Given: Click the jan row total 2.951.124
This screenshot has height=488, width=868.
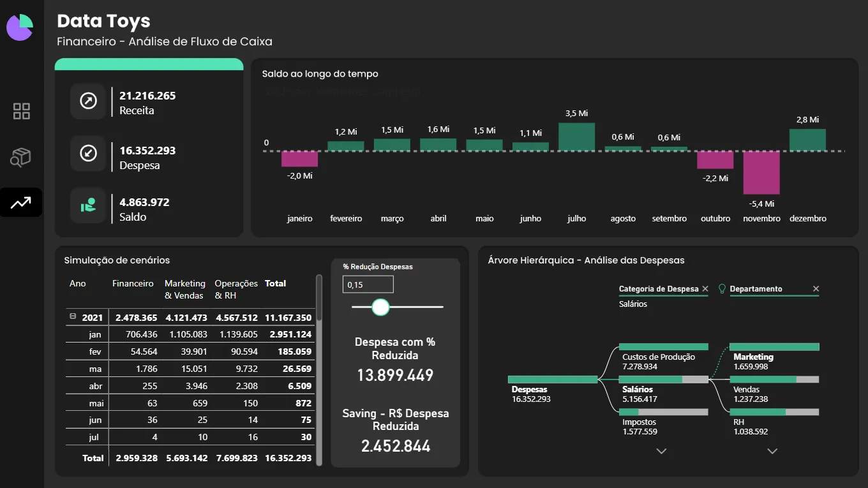Looking at the screenshot, I should point(290,334).
